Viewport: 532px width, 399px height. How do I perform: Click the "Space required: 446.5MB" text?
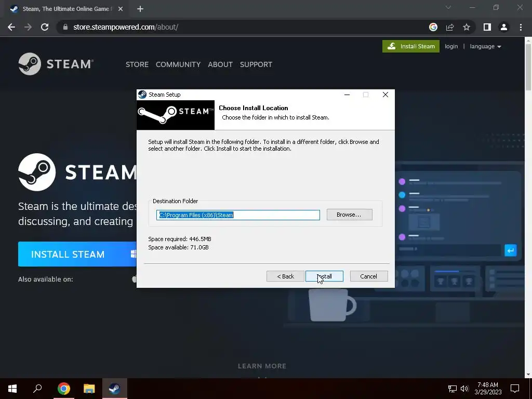point(180,239)
